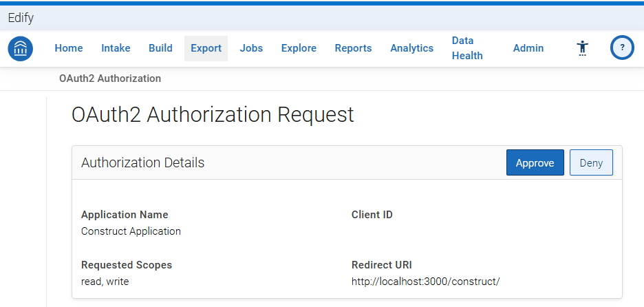Open the Reports menu
This screenshot has width=644, height=307.
click(353, 48)
